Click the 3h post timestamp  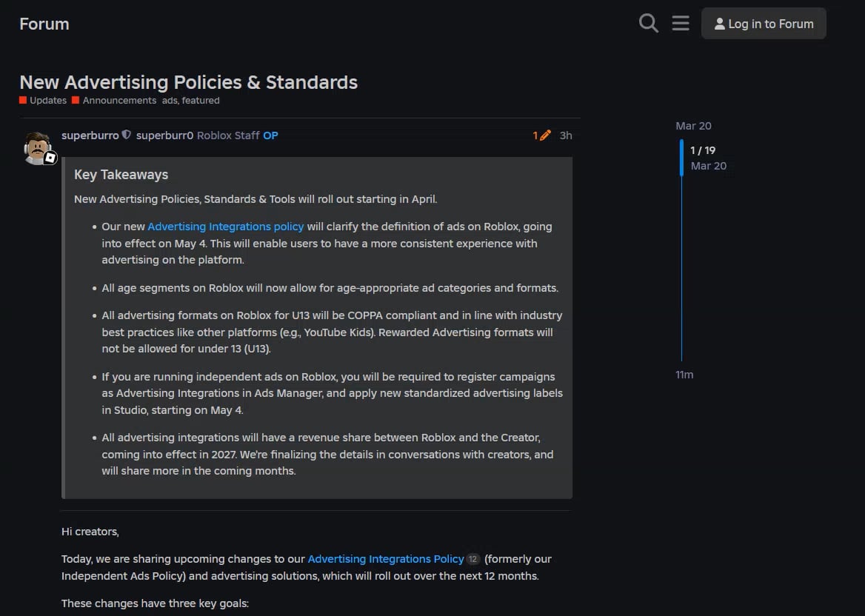click(x=566, y=135)
